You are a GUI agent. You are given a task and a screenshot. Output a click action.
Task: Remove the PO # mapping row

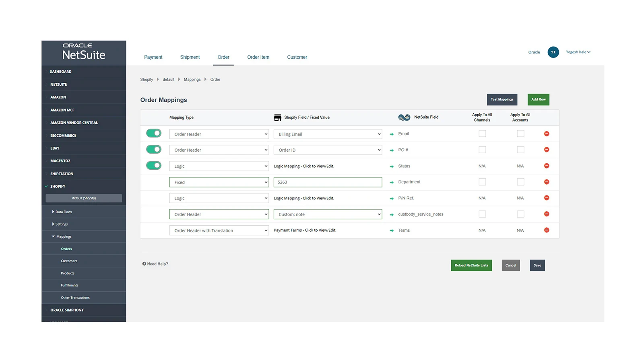coord(547,150)
